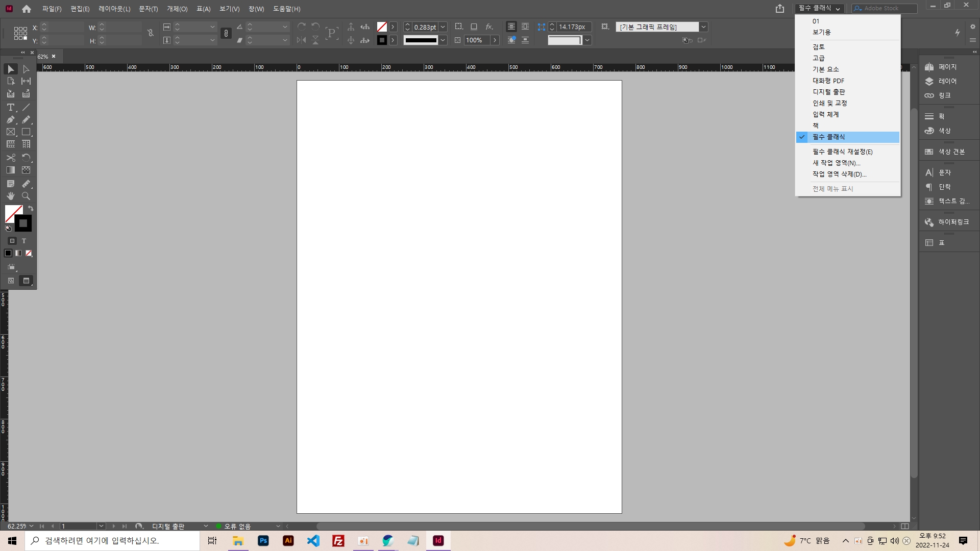Viewport: 980px width, 551px height.
Task: Select the Type tool in toolbox
Action: pos(10,107)
